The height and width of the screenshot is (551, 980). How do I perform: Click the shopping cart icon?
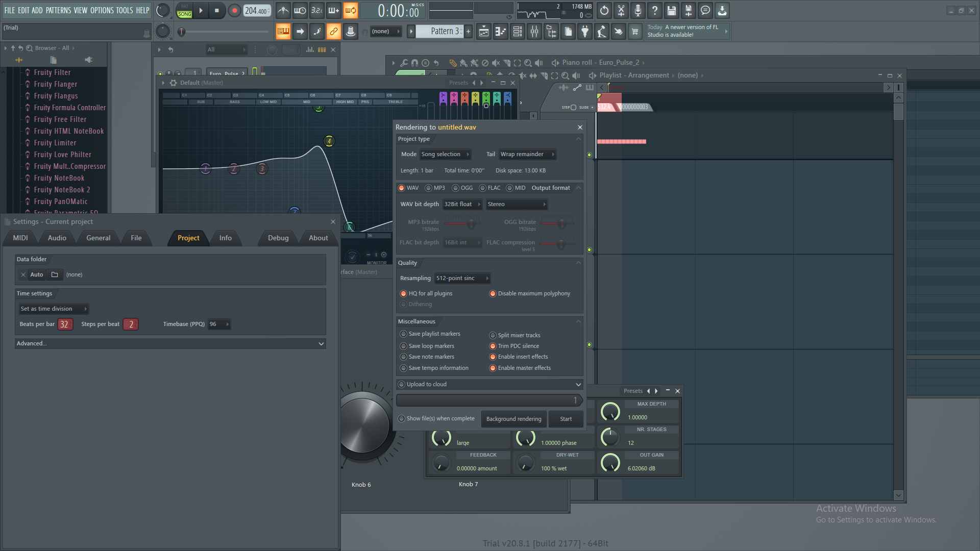click(x=635, y=32)
